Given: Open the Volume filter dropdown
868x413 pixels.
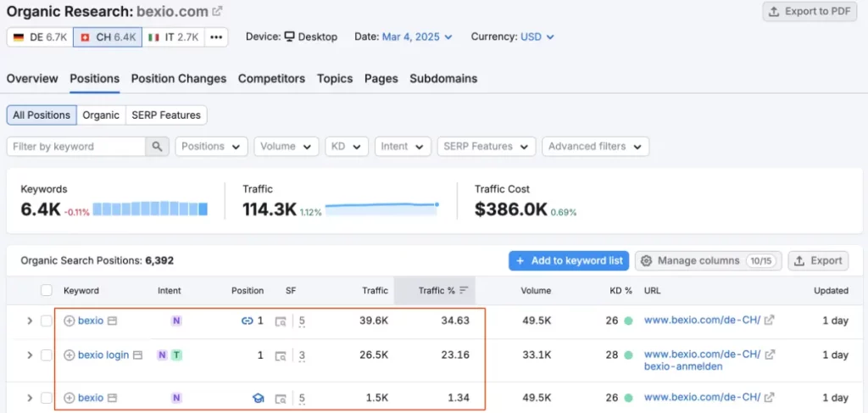Looking at the screenshot, I should pos(287,147).
